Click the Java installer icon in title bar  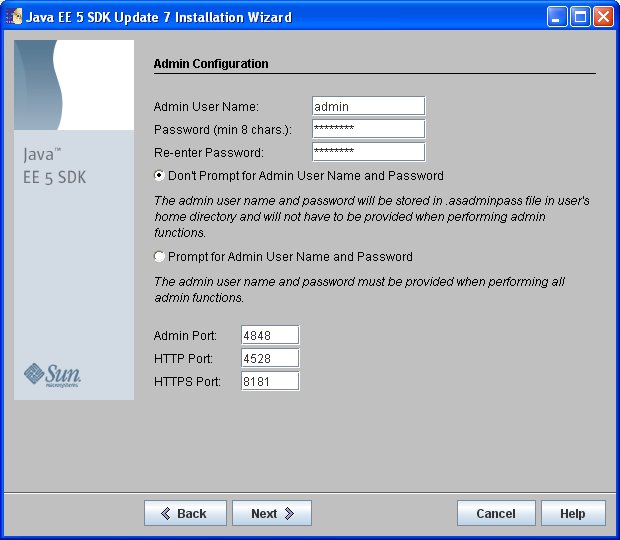click(14, 17)
